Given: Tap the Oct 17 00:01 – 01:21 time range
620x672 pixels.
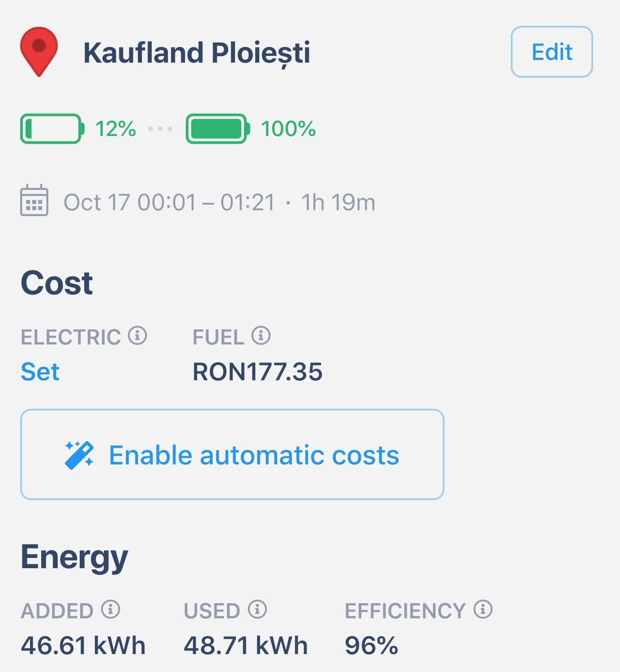Looking at the screenshot, I should point(169,202).
